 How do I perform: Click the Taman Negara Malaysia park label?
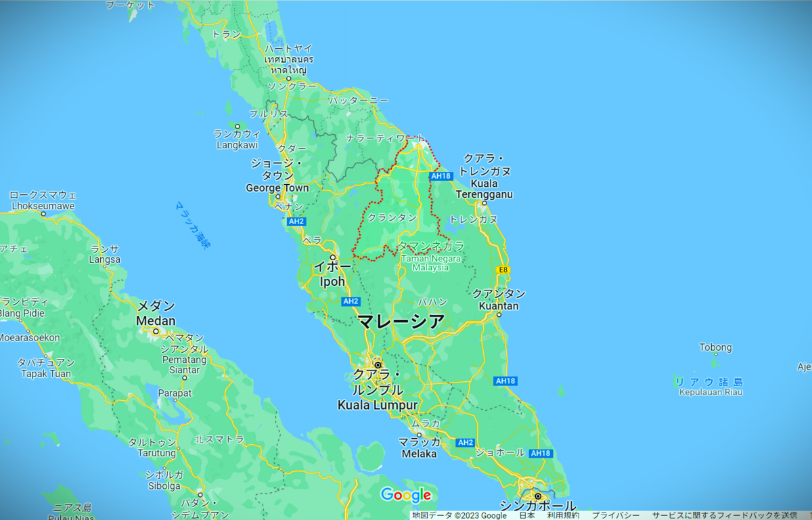pos(430,263)
